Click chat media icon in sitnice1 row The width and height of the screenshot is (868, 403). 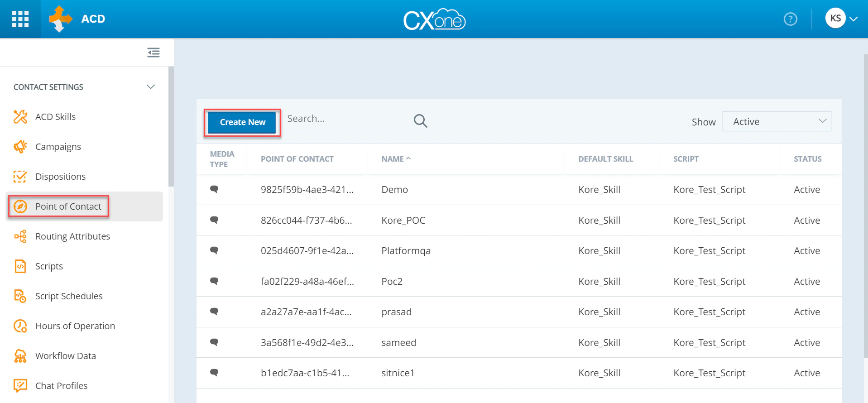pos(215,373)
